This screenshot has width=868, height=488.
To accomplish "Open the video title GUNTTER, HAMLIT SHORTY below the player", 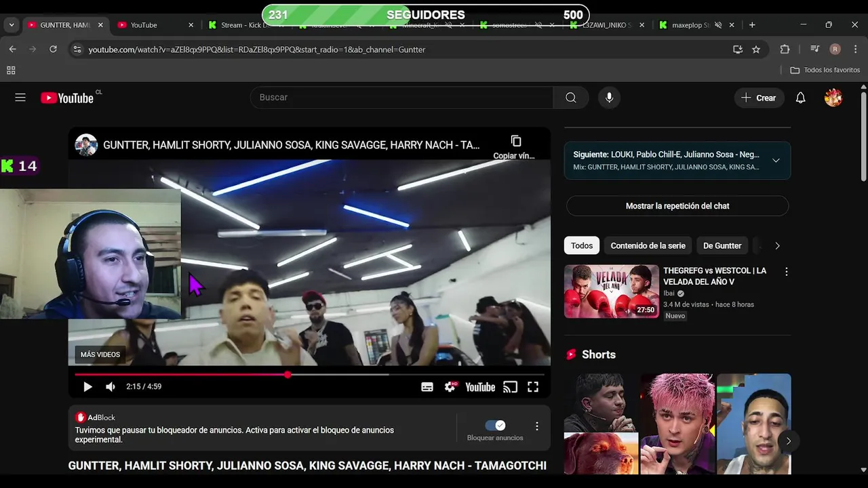I will (307, 466).
